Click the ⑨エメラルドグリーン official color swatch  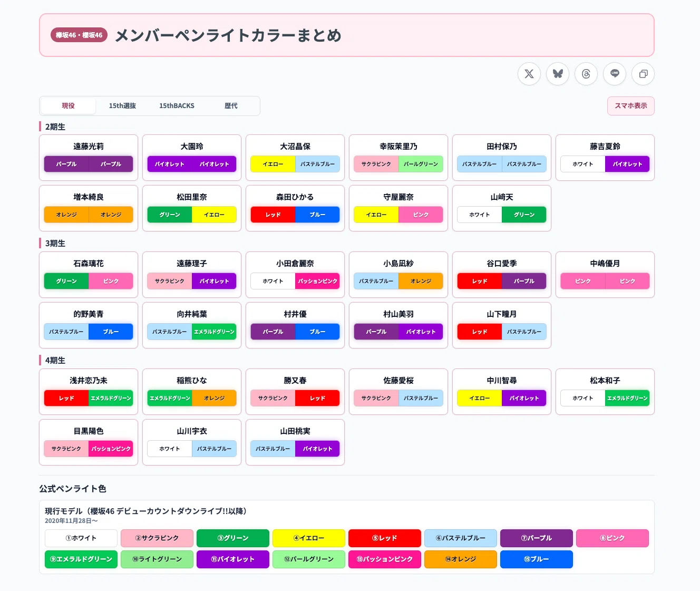[81, 559]
